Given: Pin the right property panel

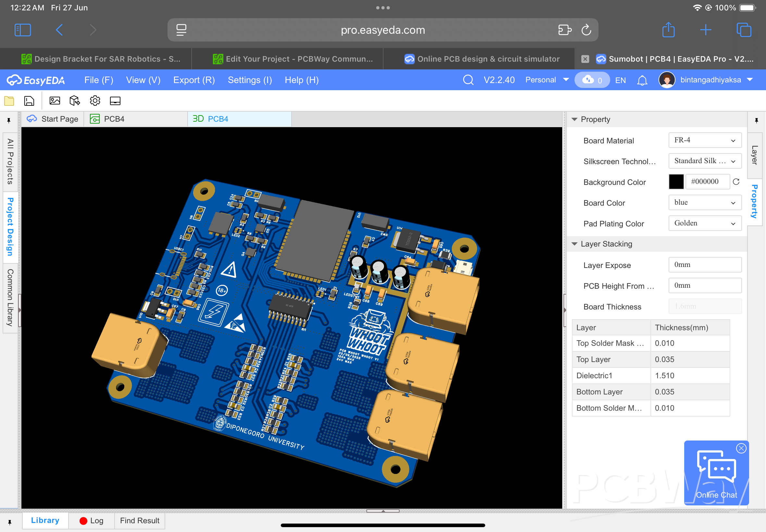Looking at the screenshot, I should pyautogui.click(x=756, y=120).
